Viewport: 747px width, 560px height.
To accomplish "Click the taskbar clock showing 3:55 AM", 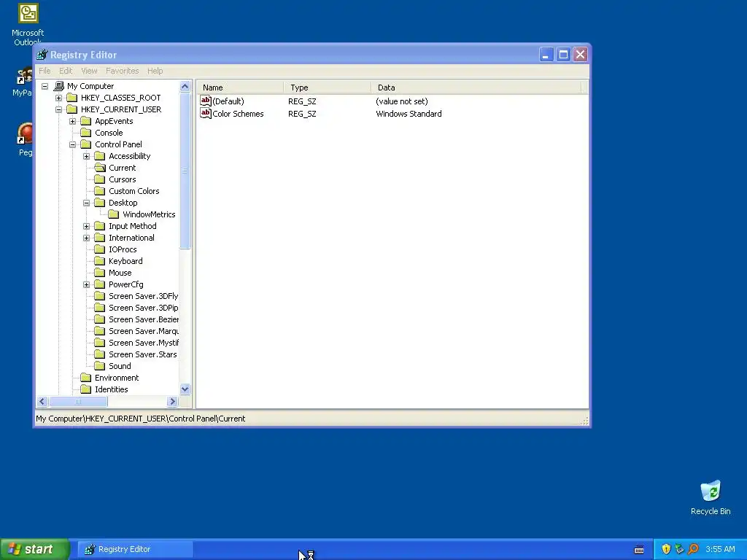I will [720, 549].
